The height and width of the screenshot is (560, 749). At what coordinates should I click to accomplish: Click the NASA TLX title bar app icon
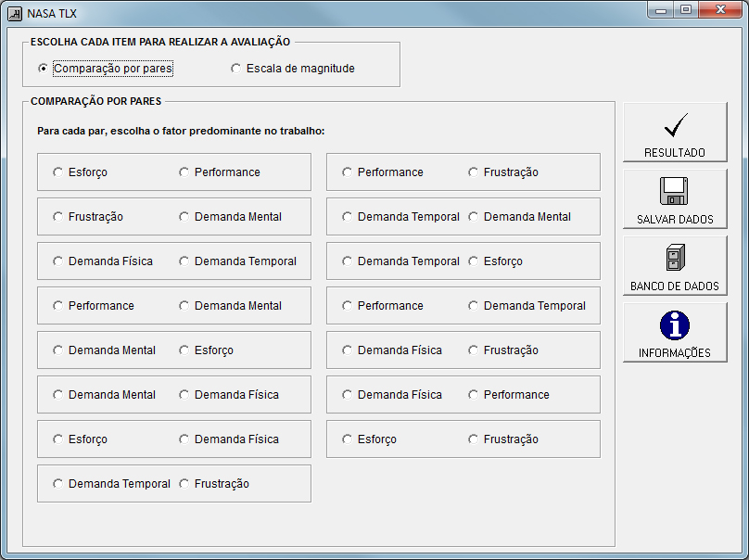point(15,13)
